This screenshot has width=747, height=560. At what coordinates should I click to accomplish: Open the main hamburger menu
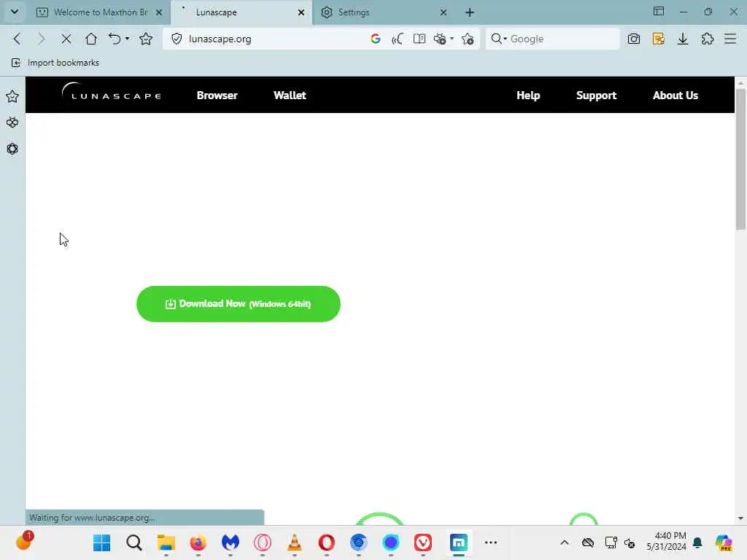(730, 39)
